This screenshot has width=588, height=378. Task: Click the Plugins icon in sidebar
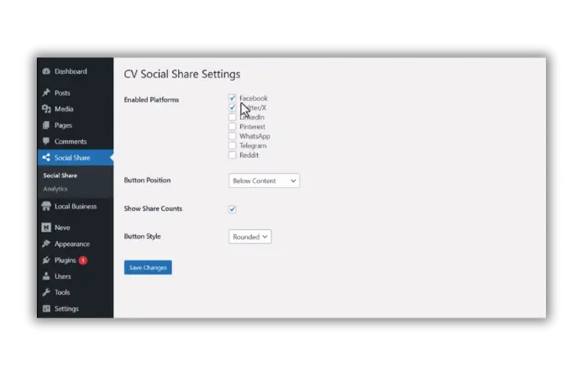(x=45, y=260)
